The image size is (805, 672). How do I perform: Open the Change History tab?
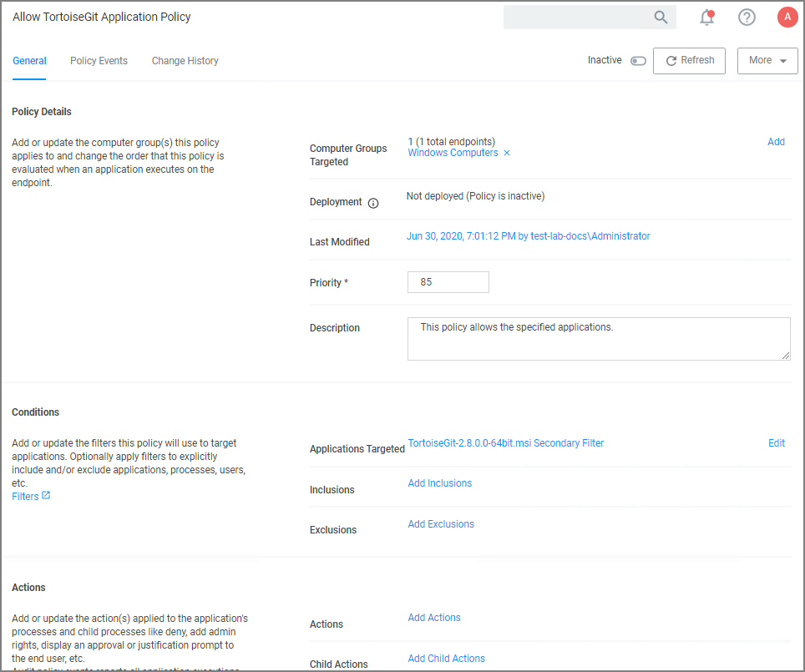[185, 61]
